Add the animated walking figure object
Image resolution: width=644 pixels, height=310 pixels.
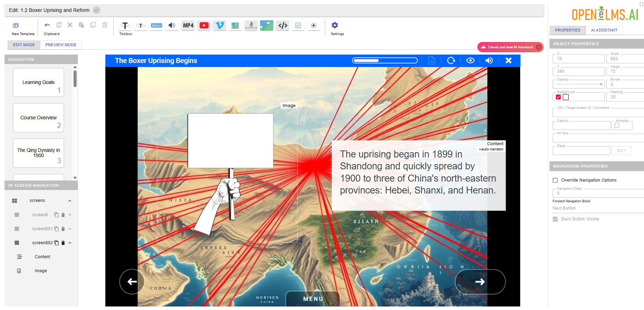pos(251,26)
